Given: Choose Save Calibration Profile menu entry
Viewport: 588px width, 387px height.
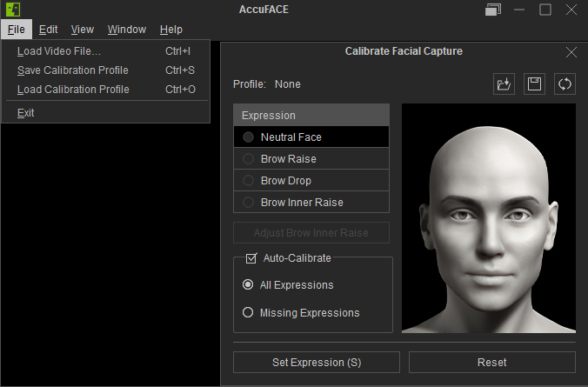Looking at the screenshot, I should click(x=106, y=70).
